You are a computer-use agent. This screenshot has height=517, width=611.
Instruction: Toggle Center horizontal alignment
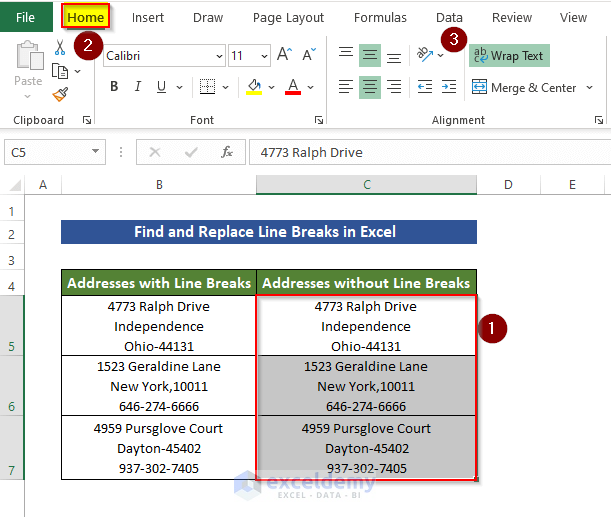pyautogui.click(x=370, y=87)
